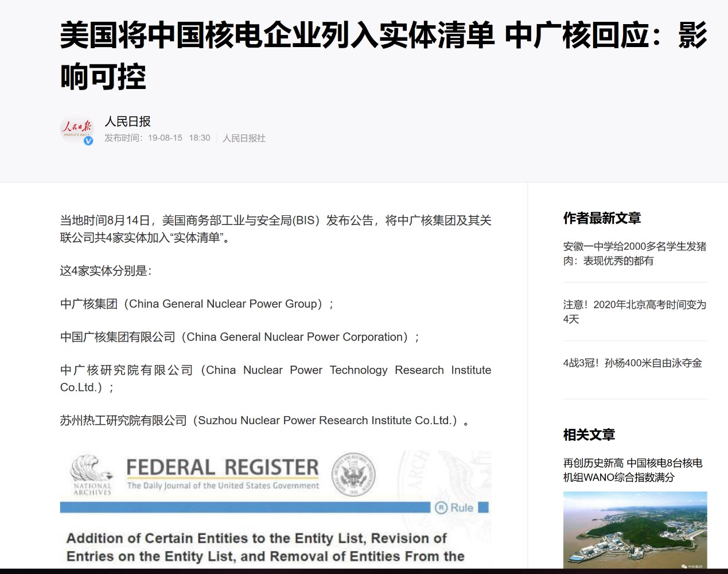
Task: Click the 人民日报社 source label
Action: 244,138
